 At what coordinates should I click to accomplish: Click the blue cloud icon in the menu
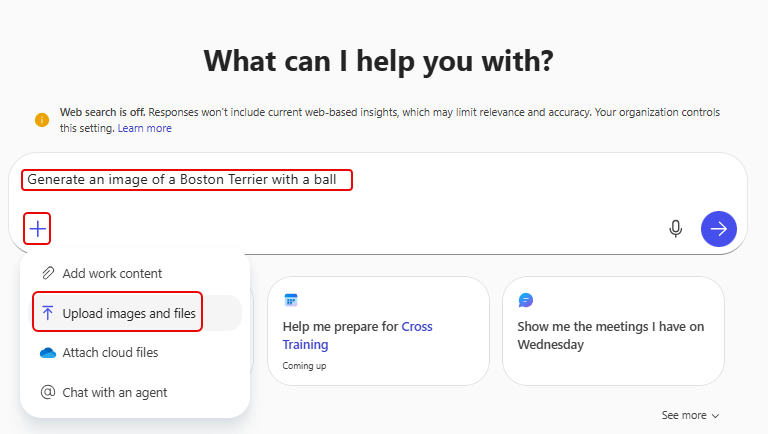(47, 353)
